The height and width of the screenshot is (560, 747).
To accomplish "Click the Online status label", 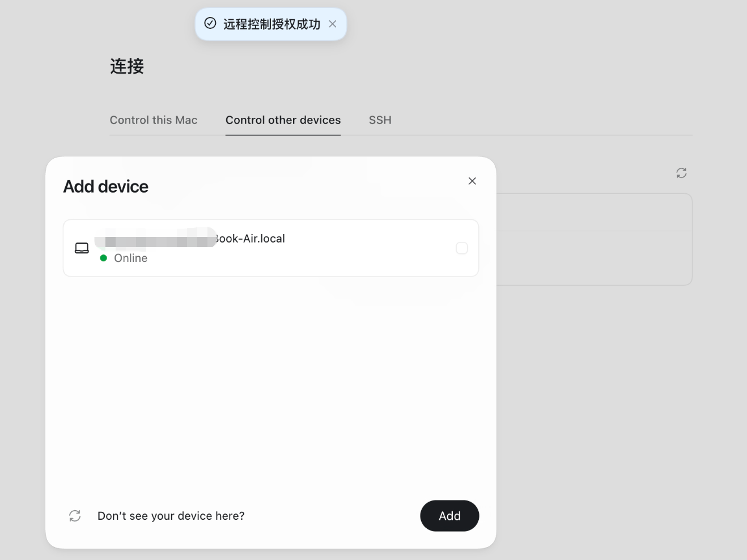I will click(x=131, y=258).
